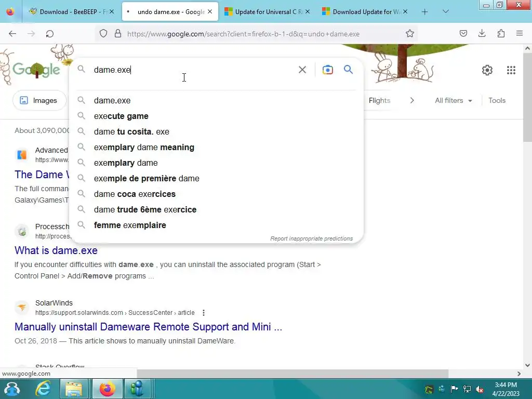Open the Action Center flag icon
This screenshot has height=399, width=532.
[454, 389]
